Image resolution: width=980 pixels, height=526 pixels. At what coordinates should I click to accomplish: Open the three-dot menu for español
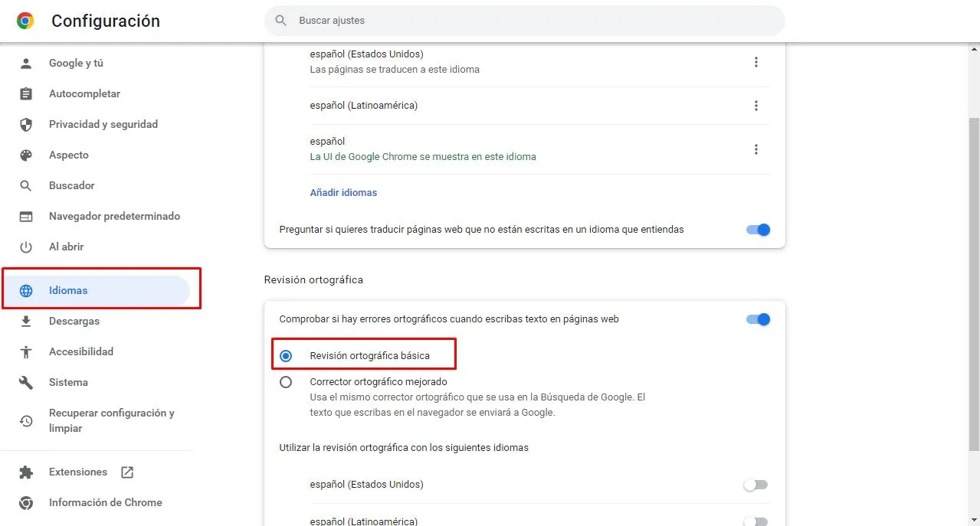pos(756,149)
